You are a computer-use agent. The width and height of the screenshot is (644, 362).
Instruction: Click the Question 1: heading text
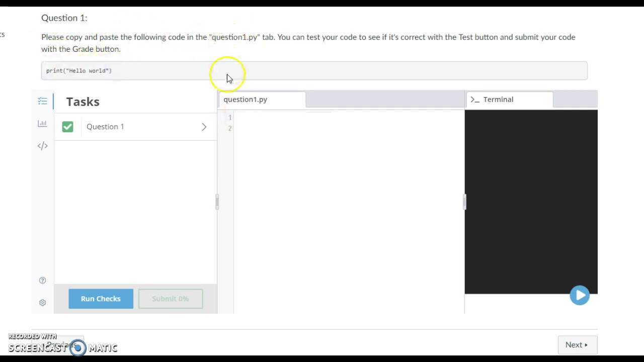pos(64,18)
